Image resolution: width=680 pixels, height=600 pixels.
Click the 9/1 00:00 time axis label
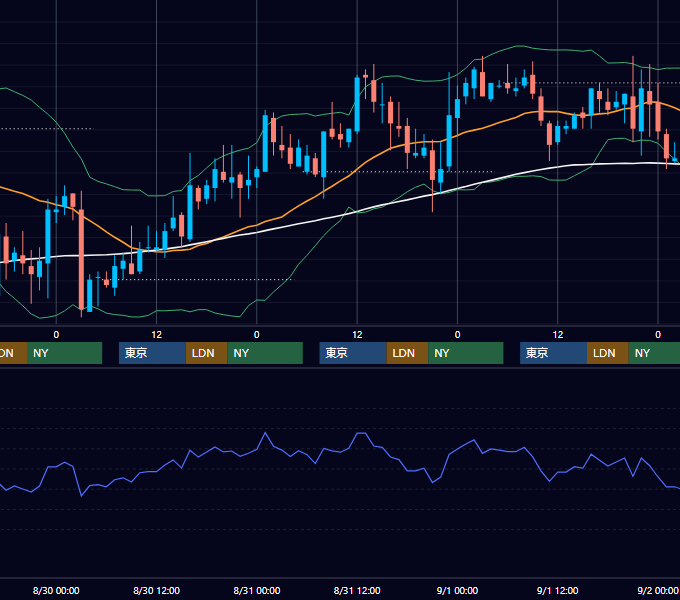click(x=457, y=590)
